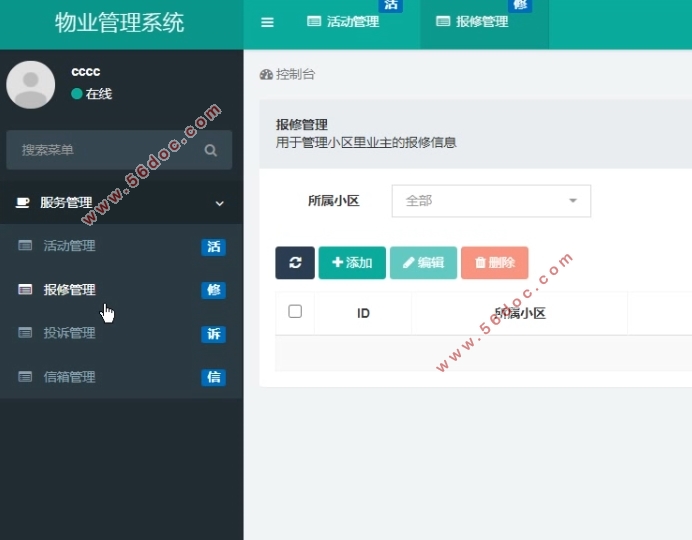The width and height of the screenshot is (692, 540).
Task: Open 投诉管理 in the sidebar
Action: pyautogui.click(x=121, y=333)
